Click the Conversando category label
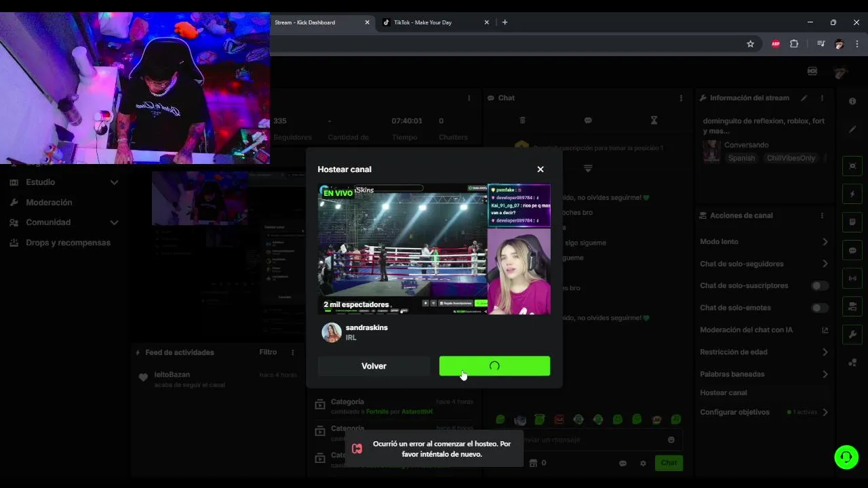868x488 pixels. coord(746,145)
